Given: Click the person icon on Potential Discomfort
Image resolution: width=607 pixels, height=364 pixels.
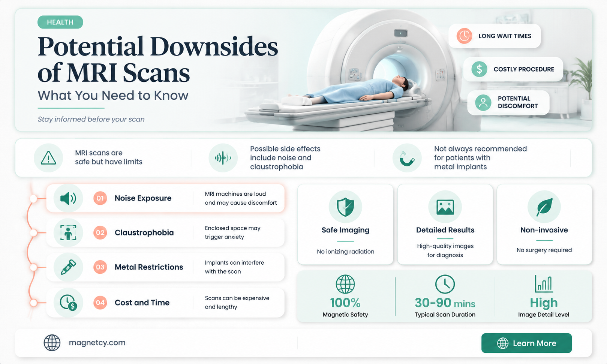Looking at the screenshot, I should 483,102.
